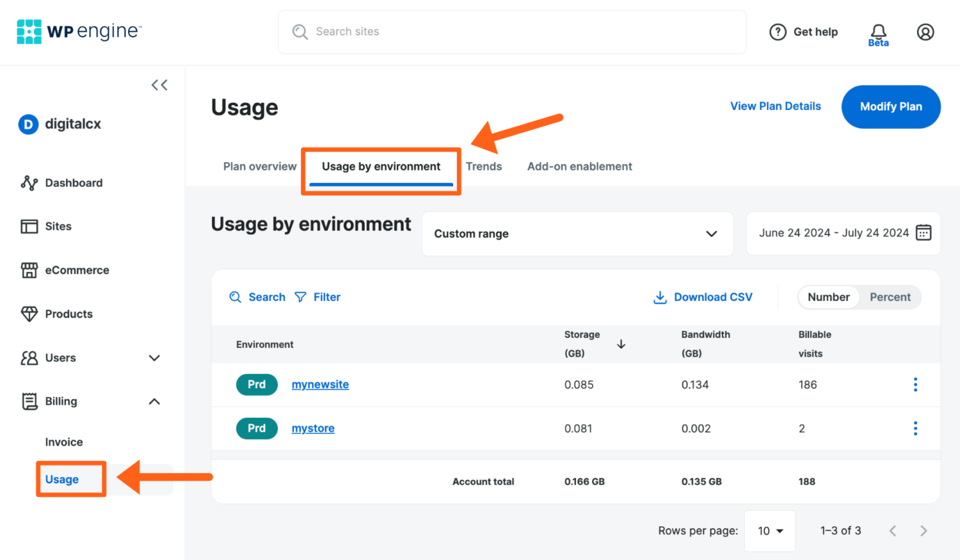Image resolution: width=960 pixels, height=560 pixels.
Task: Open the user account profile icon
Action: coord(925,32)
